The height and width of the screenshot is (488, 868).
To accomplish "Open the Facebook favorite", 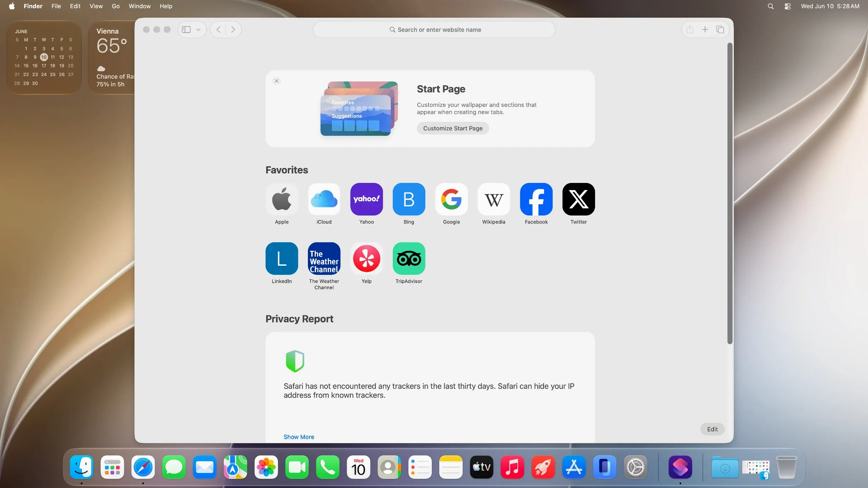I will [x=536, y=199].
